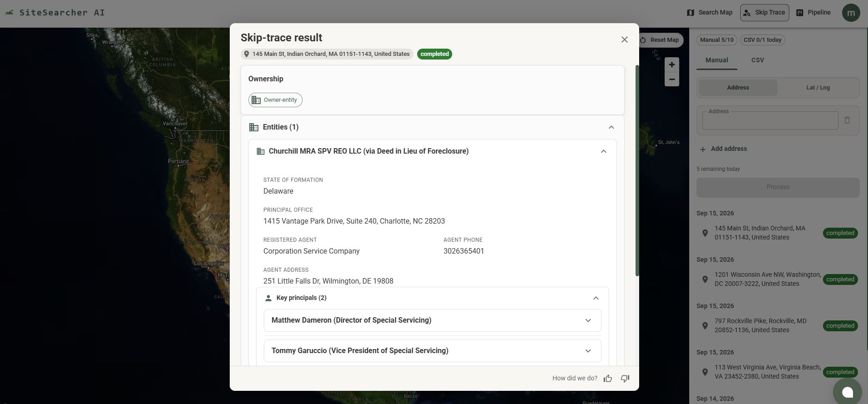This screenshot has width=868, height=404.
Task: Select the Lat / Lng input mode
Action: [x=818, y=88]
